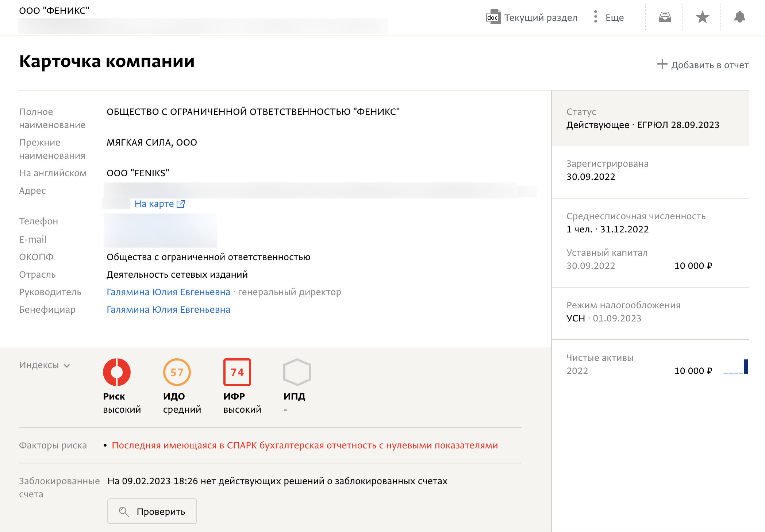
Task: Select the генеральный директор title text
Action: coord(289,292)
